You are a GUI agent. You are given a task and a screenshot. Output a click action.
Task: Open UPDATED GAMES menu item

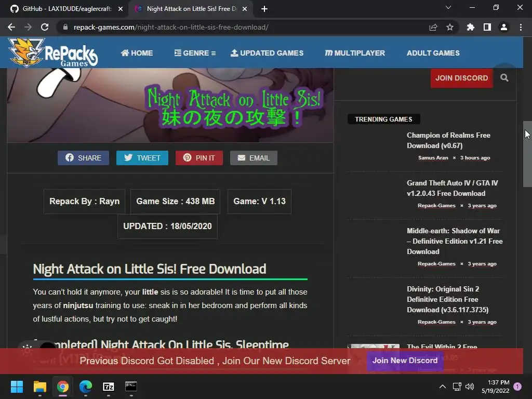[267, 53]
